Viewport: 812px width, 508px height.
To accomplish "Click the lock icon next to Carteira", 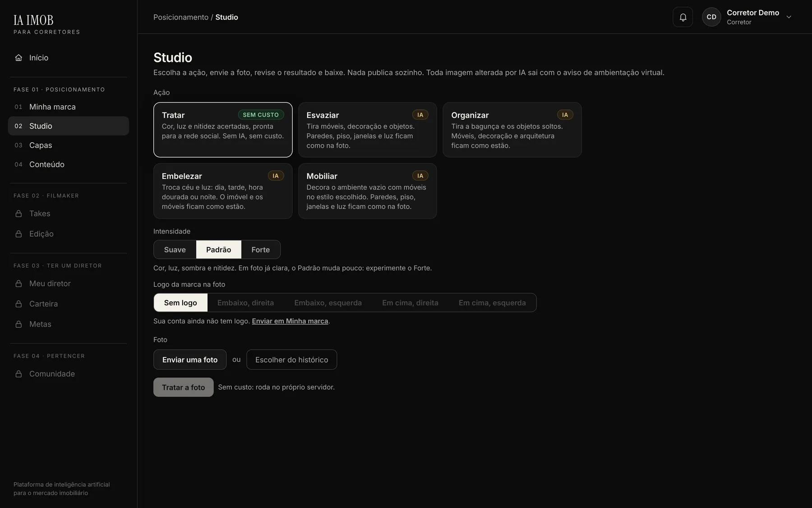I will coord(18,304).
